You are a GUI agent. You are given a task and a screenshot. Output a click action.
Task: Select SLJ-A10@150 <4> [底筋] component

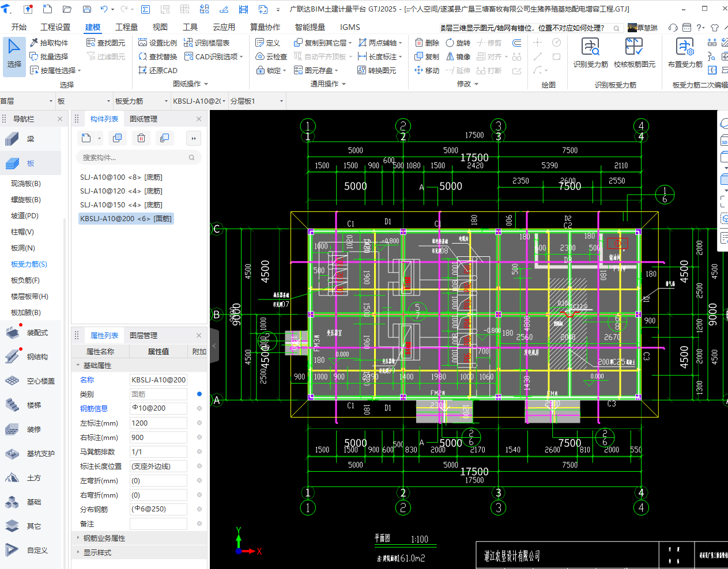(x=121, y=205)
